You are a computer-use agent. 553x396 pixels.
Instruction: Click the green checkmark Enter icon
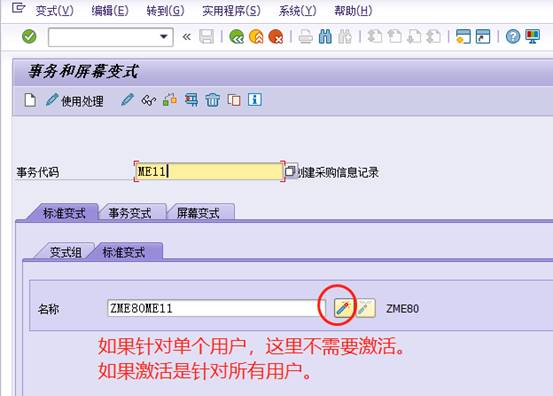pyautogui.click(x=29, y=36)
